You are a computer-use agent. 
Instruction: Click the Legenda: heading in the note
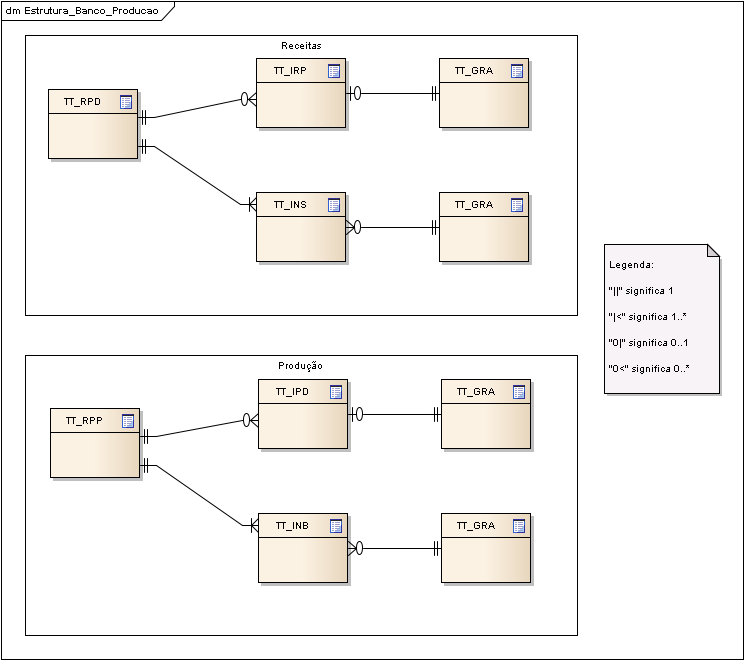click(631, 265)
